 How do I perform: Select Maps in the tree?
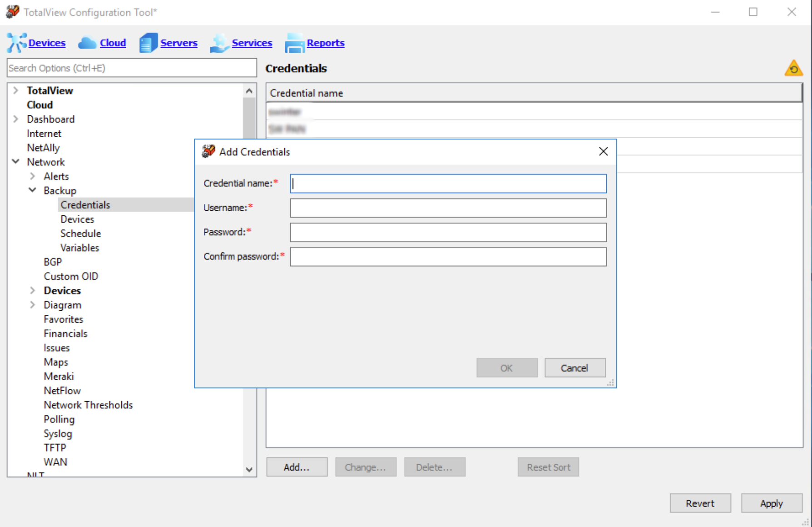coord(56,362)
